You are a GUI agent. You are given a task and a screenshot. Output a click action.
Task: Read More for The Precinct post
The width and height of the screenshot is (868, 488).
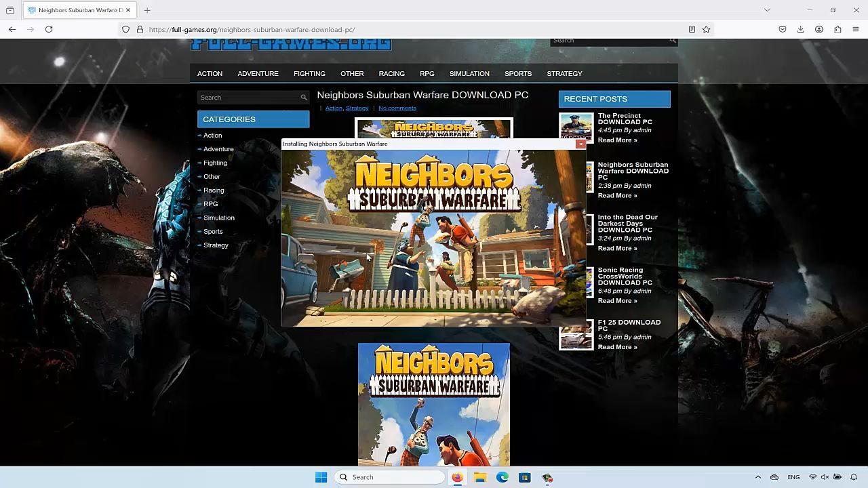(617, 140)
